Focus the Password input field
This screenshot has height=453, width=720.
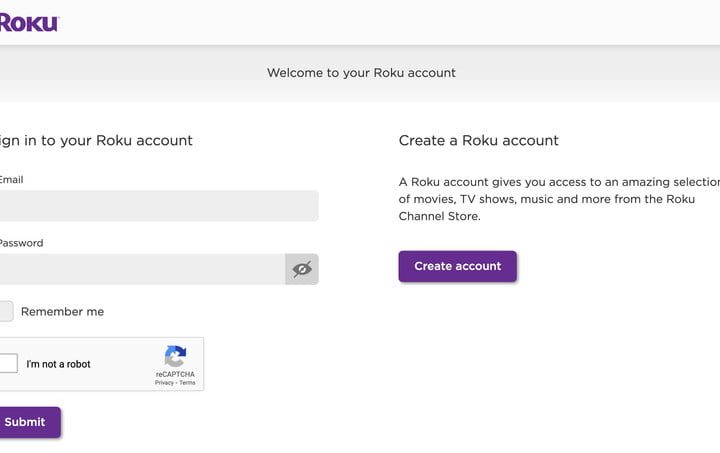[x=142, y=269]
